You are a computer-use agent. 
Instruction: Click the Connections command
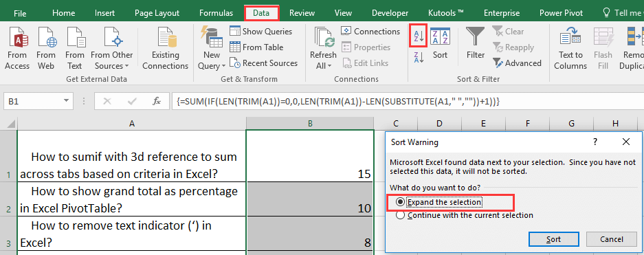(x=370, y=31)
